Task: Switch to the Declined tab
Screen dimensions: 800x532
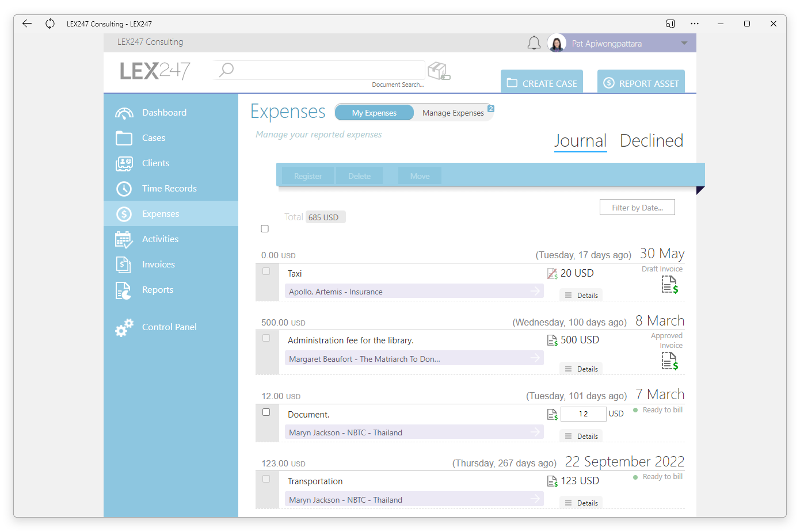Action: pyautogui.click(x=652, y=141)
